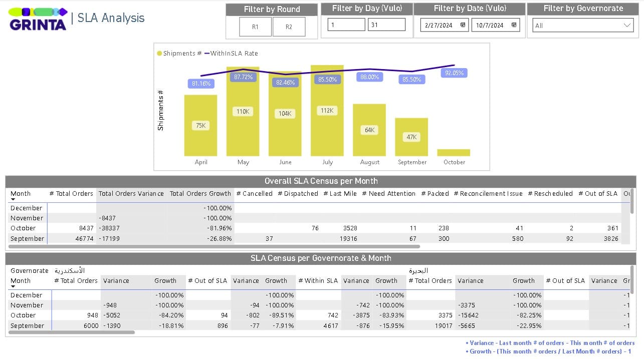Image resolution: width=644 pixels, height=359 pixels.
Task: Click the -81.96% growth cell
Action: (219, 228)
